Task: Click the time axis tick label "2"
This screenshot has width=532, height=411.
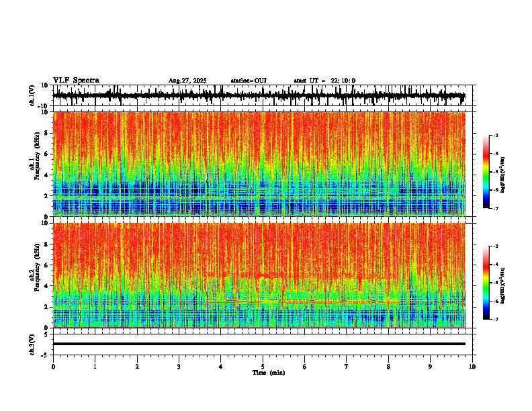Action: [x=137, y=367]
